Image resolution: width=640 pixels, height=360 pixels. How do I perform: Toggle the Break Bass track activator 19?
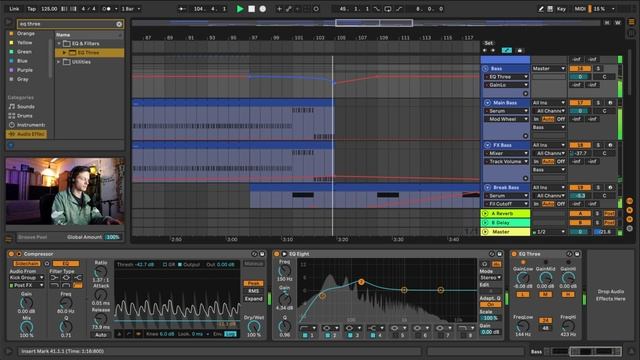[580, 187]
